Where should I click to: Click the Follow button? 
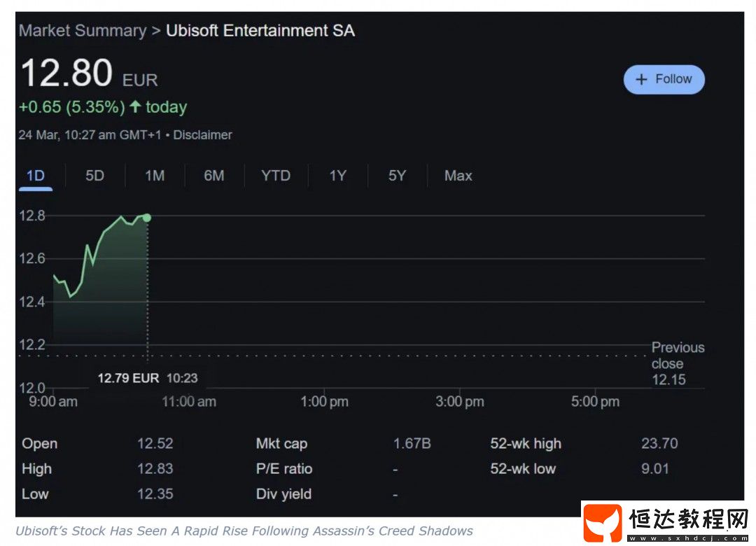point(664,80)
